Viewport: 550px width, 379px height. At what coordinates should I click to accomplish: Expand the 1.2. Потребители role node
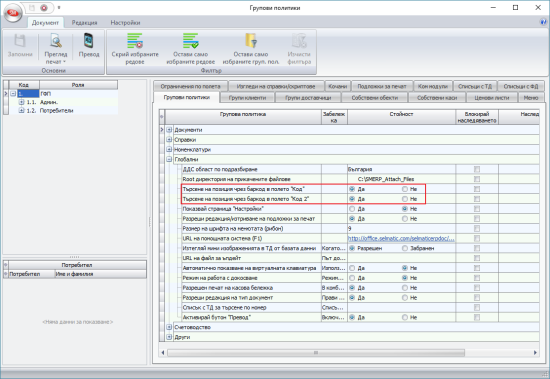(x=21, y=111)
